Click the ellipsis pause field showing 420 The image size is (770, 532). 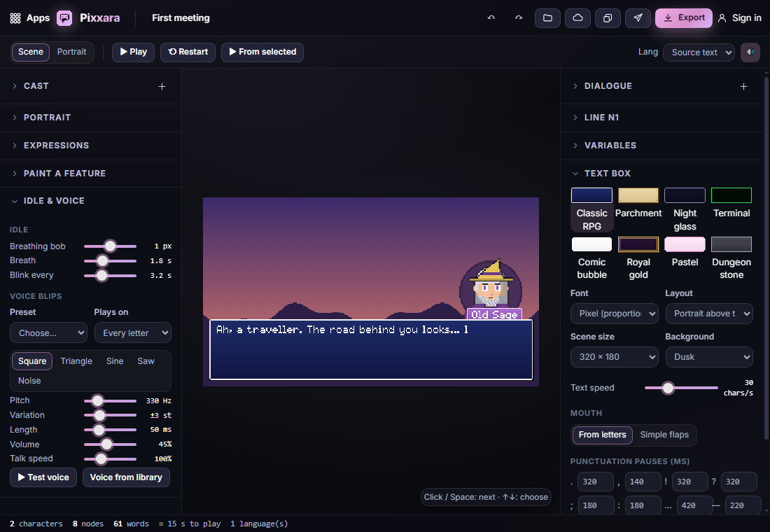click(x=695, y=505)
